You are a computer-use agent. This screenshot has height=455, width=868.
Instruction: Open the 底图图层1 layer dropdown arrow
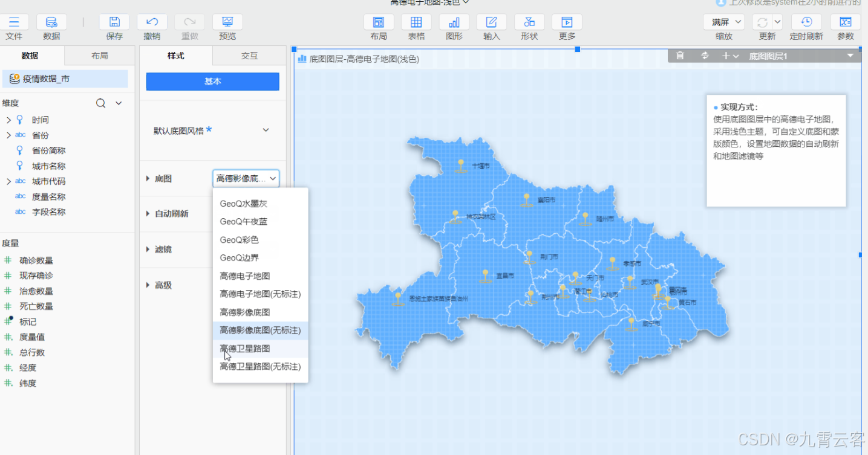coord(850,56)
